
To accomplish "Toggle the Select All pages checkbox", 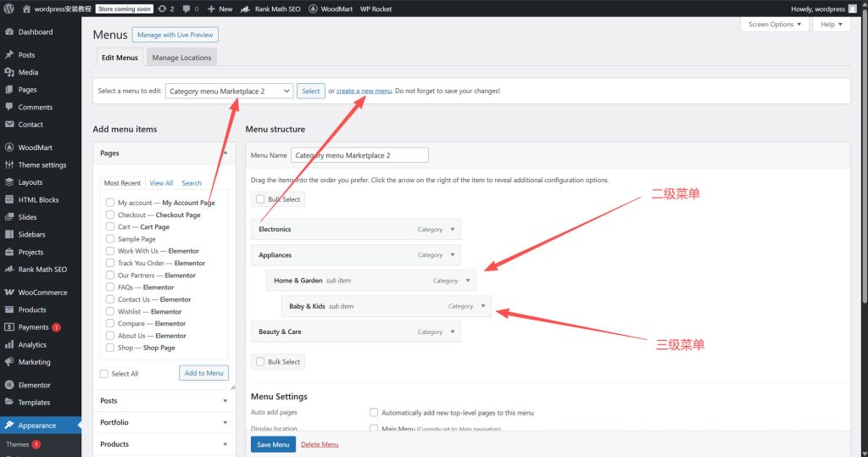I will [104, 373].
